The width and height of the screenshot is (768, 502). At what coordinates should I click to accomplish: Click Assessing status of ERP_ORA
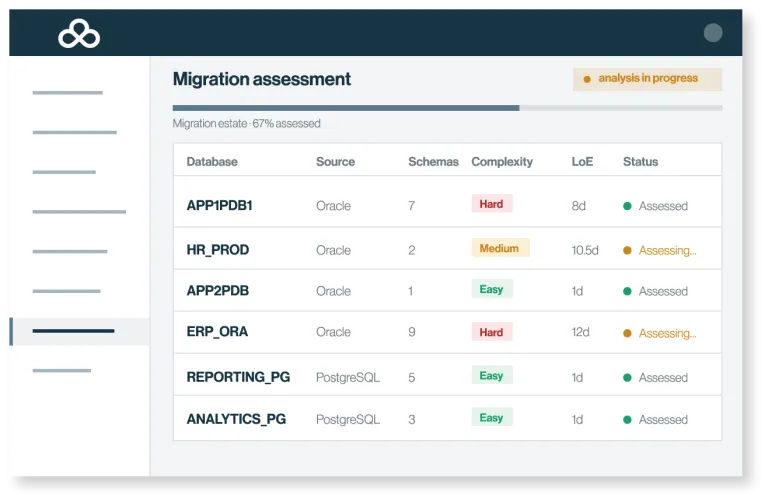(x=659, y=334)
